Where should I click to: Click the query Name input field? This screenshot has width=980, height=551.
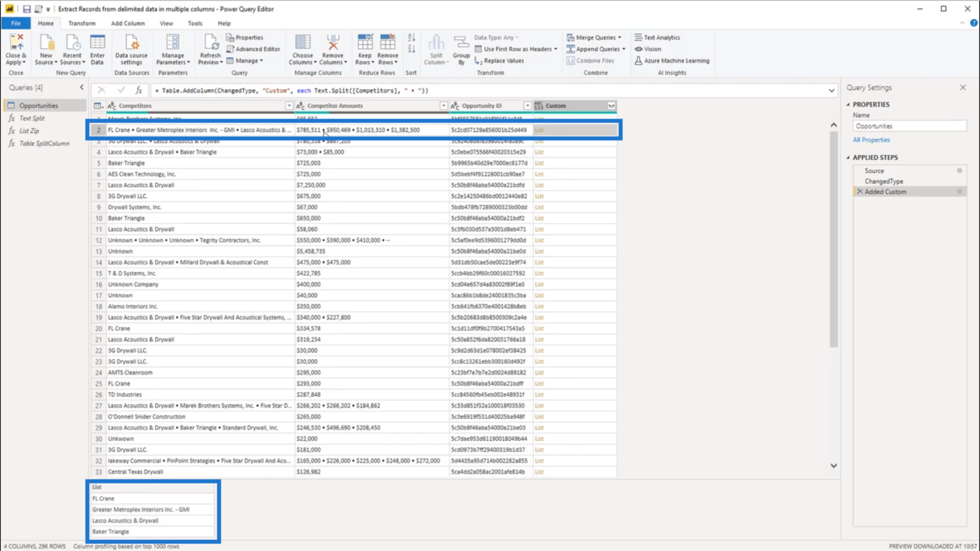pos(909,126)
